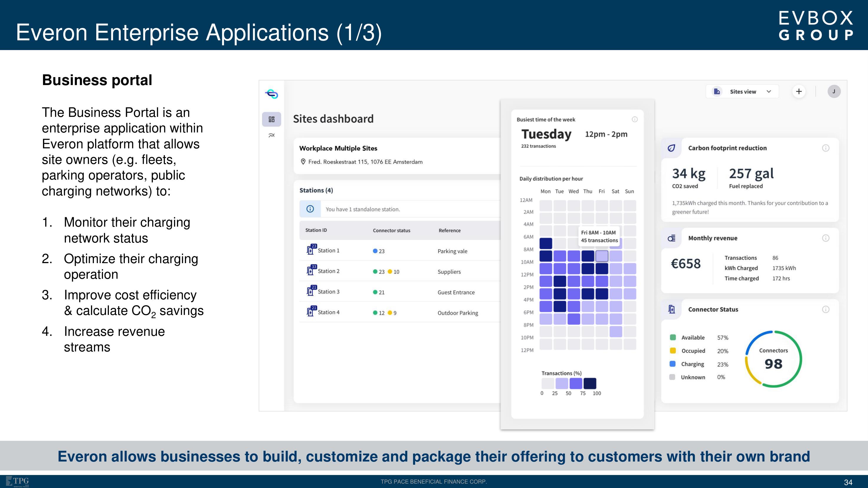Image resolution: width=868 pixels, height=488 pixels.
Task: Click the Fri 8AM - 10AM tooltip
Action: (x=599, y=236)
